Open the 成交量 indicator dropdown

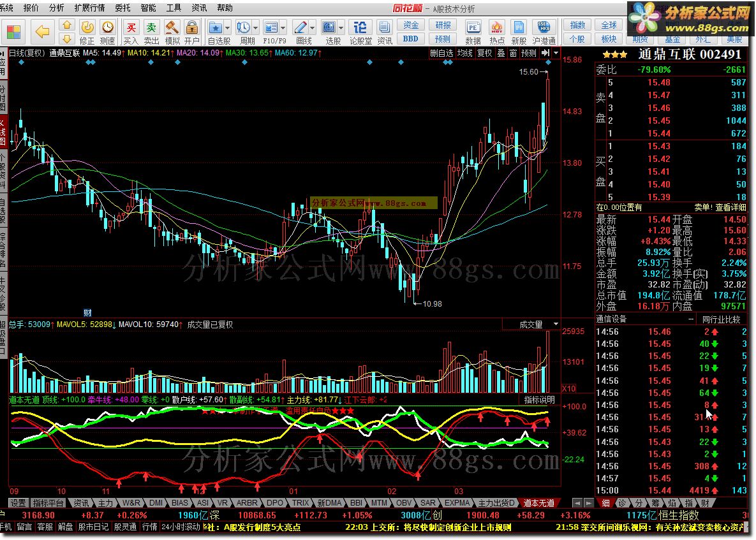[556, 325]
